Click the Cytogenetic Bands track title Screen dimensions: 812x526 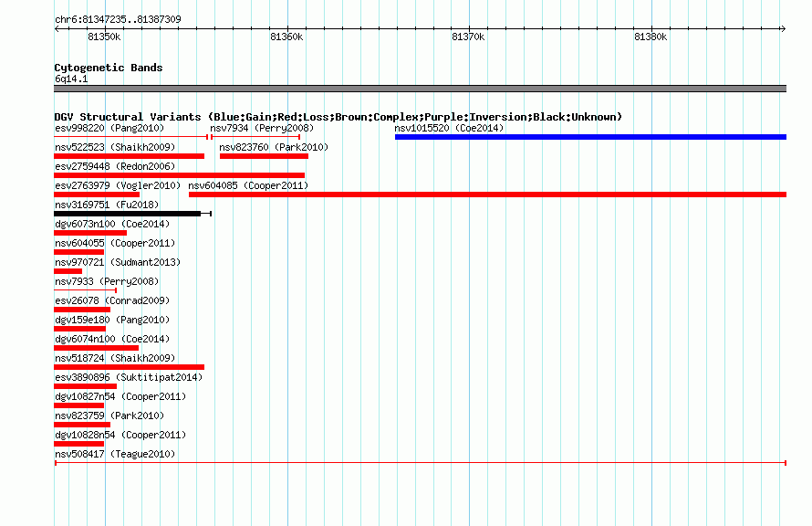click(x=109, y=68)
